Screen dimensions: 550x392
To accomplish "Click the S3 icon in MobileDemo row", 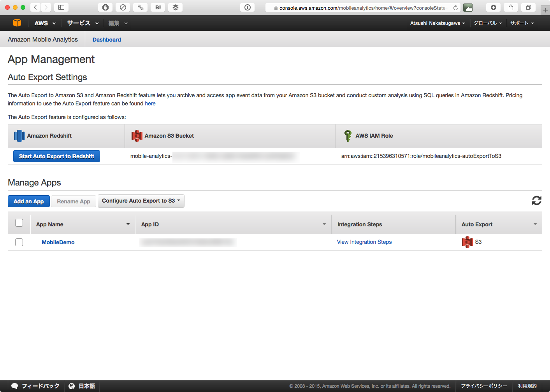I will 467,242.
